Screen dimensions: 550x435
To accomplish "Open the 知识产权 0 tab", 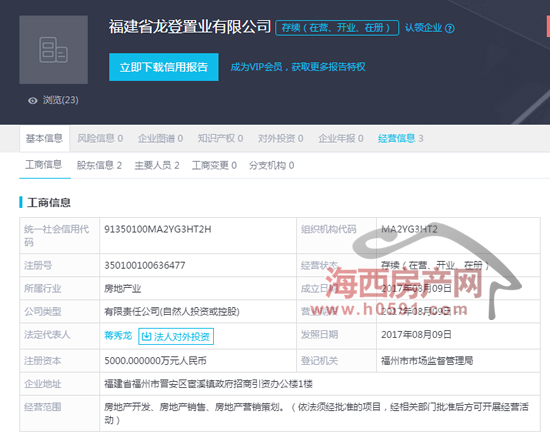I will [220, 139].
